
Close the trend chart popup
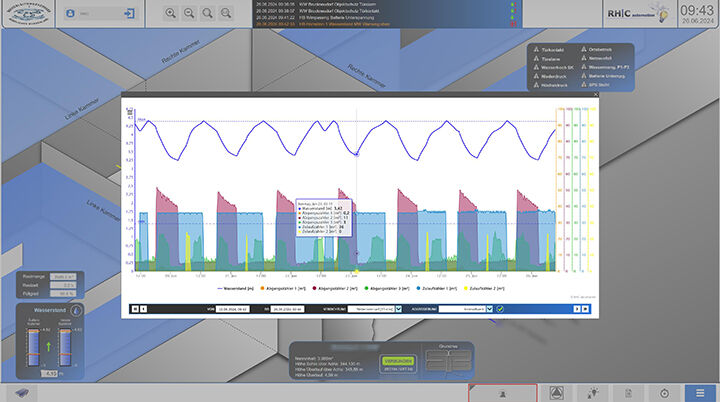point(596,95)
